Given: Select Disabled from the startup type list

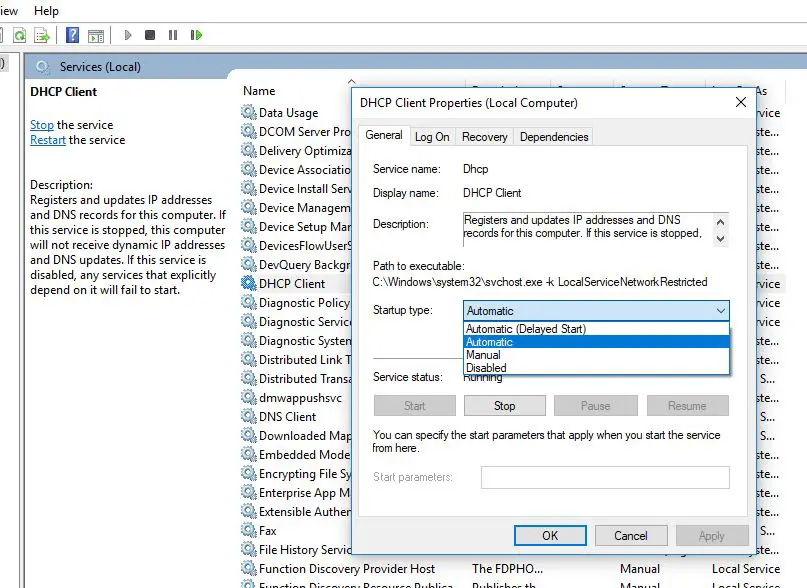Looking at the screenshot, I should [487, 367].
